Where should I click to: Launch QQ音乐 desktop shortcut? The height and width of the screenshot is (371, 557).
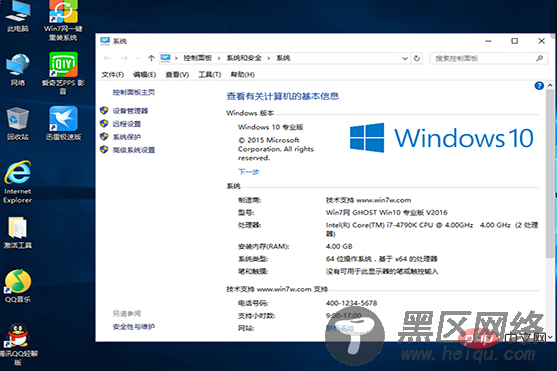coord(18,286)
